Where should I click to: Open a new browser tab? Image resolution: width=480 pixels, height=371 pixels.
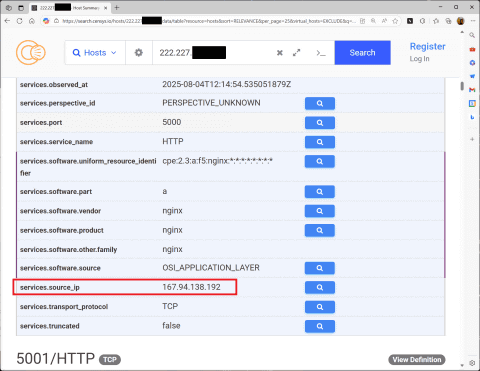point(117,7)
